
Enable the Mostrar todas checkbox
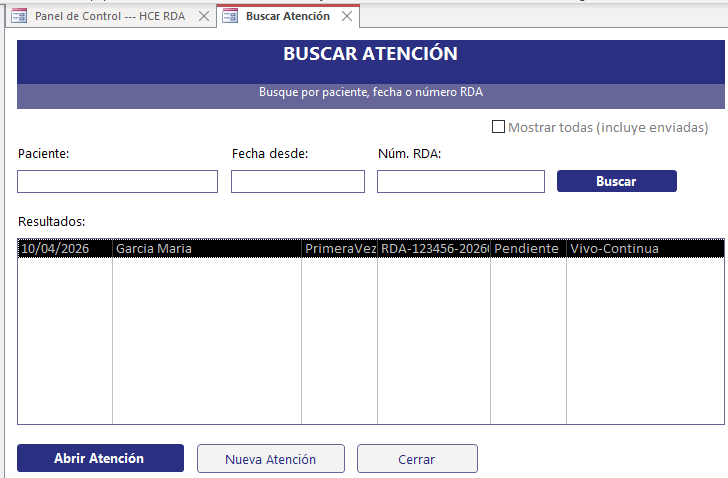(x=498, y=128)
